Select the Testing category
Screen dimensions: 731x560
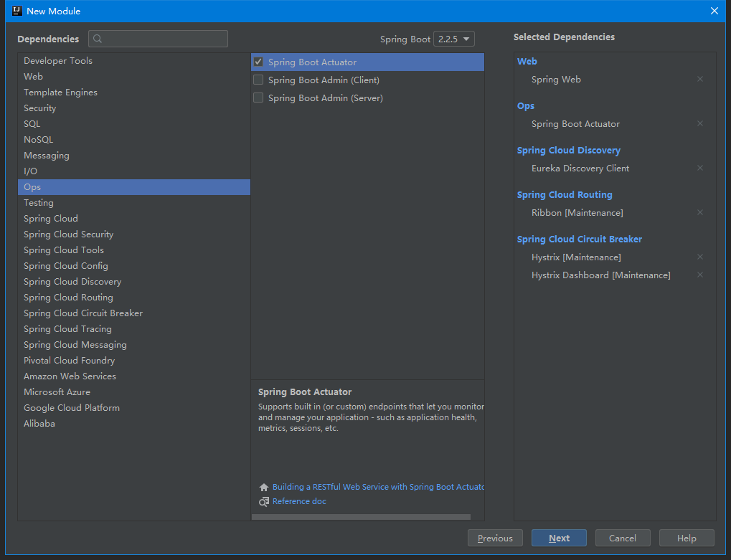tap(134, 203)
